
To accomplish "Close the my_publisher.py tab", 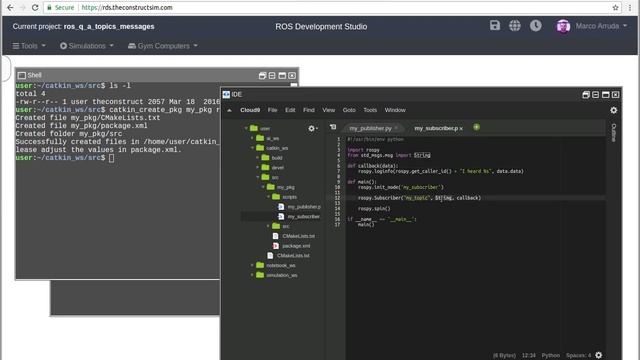I will (396, 128).
